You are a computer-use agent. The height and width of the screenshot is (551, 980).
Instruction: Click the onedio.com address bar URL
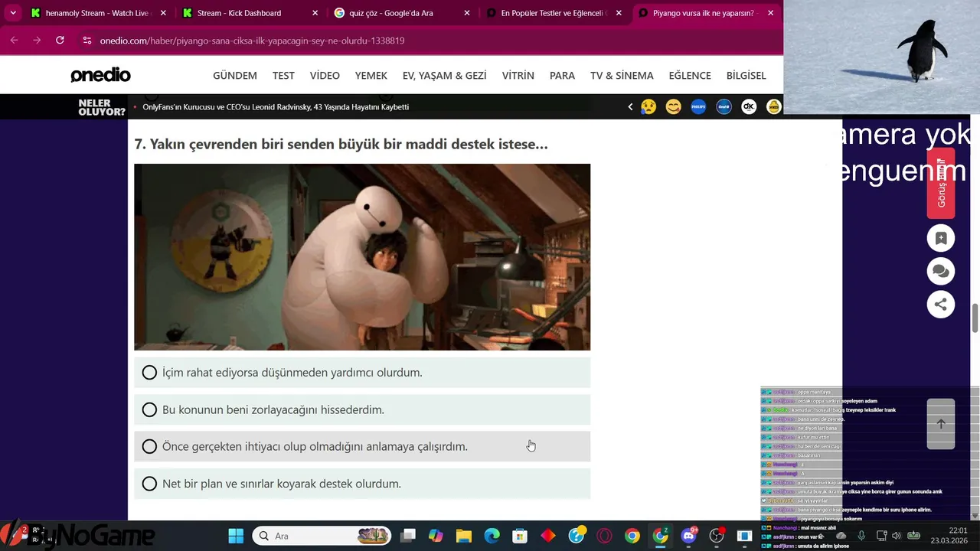[x=252, y=41]
